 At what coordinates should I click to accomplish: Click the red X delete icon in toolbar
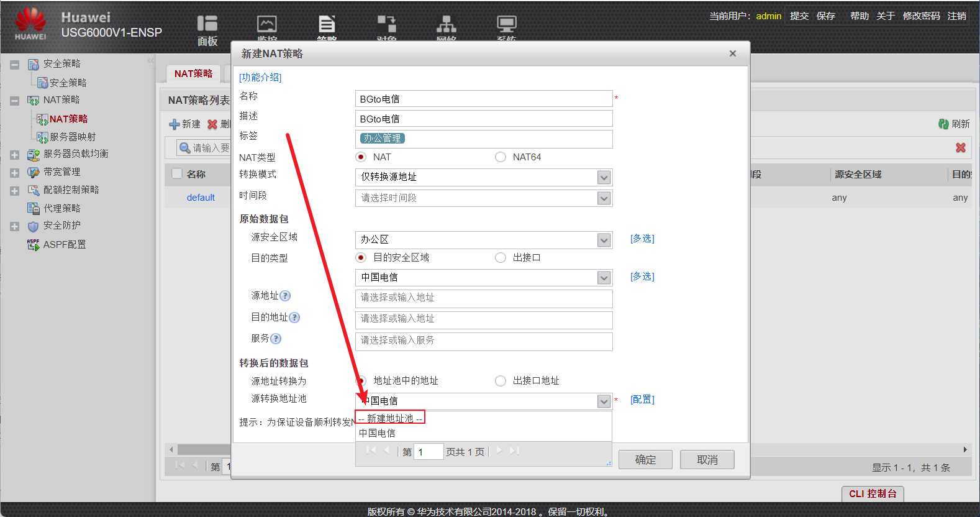pos(212,124)
